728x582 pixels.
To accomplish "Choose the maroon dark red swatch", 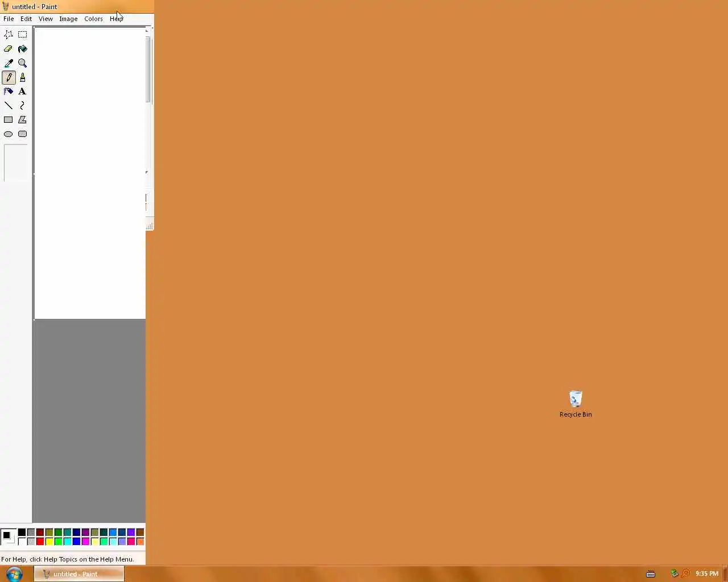I will click(x=40, y=533).
